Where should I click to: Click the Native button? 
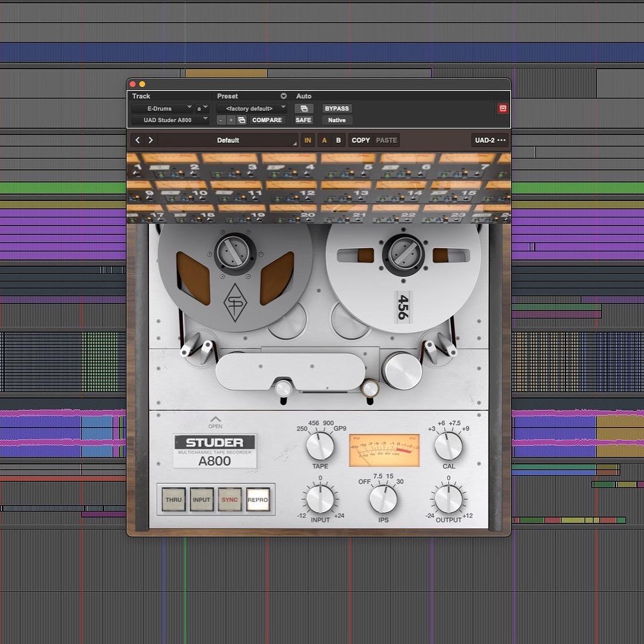click(337, 120)
